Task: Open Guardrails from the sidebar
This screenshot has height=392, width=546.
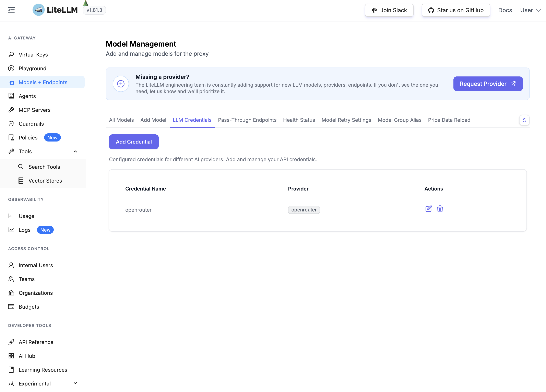Action: point(31,124)
